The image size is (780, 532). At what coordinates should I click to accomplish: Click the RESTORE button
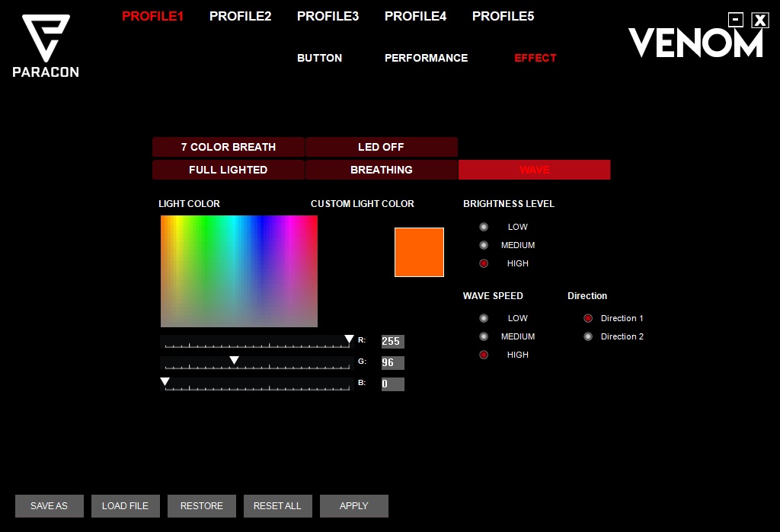pyautogui.click(x=201, y=506)
